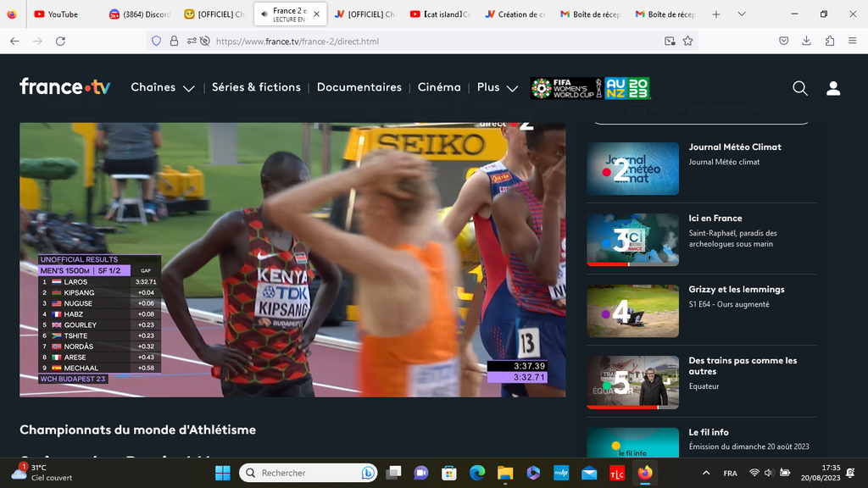The height and width of the screenshot is (488, 868).
Task: Switch to the (3864) Discord tab
Action: [x=140, y=14]
